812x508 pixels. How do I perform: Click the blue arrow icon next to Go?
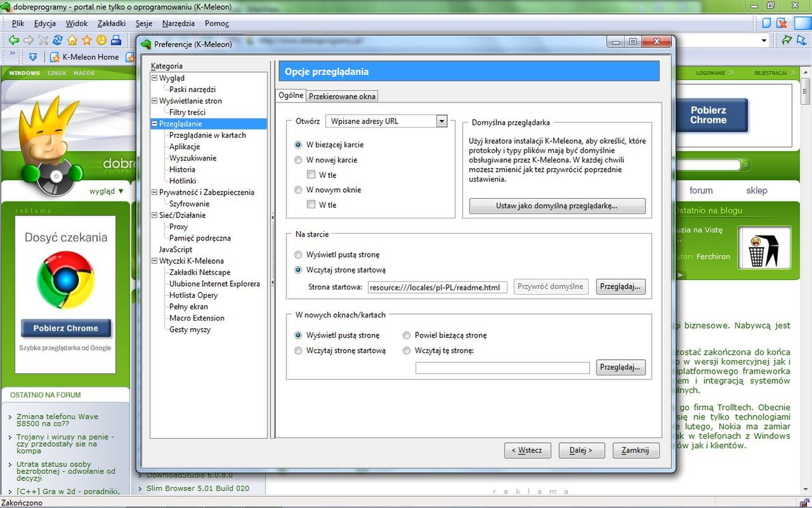coord(801,40)
